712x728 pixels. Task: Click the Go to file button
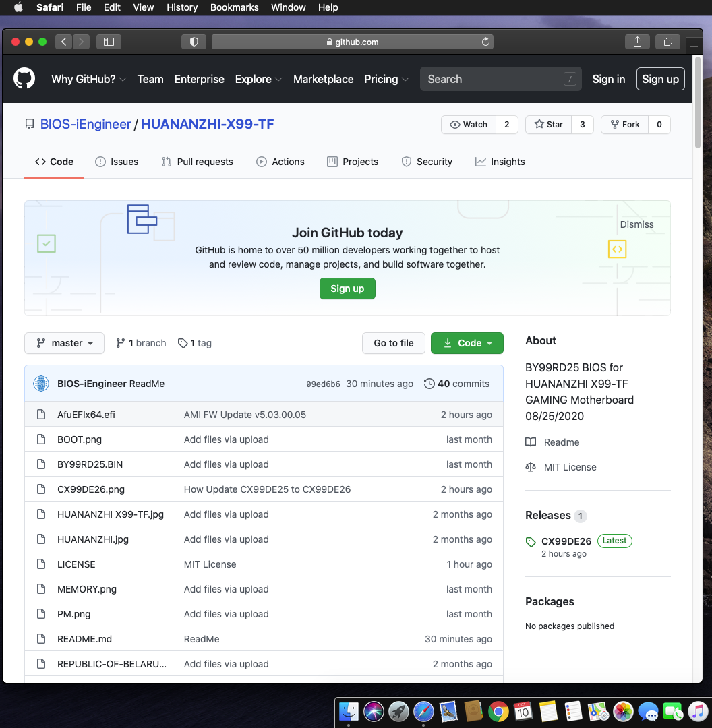point(393,343)
